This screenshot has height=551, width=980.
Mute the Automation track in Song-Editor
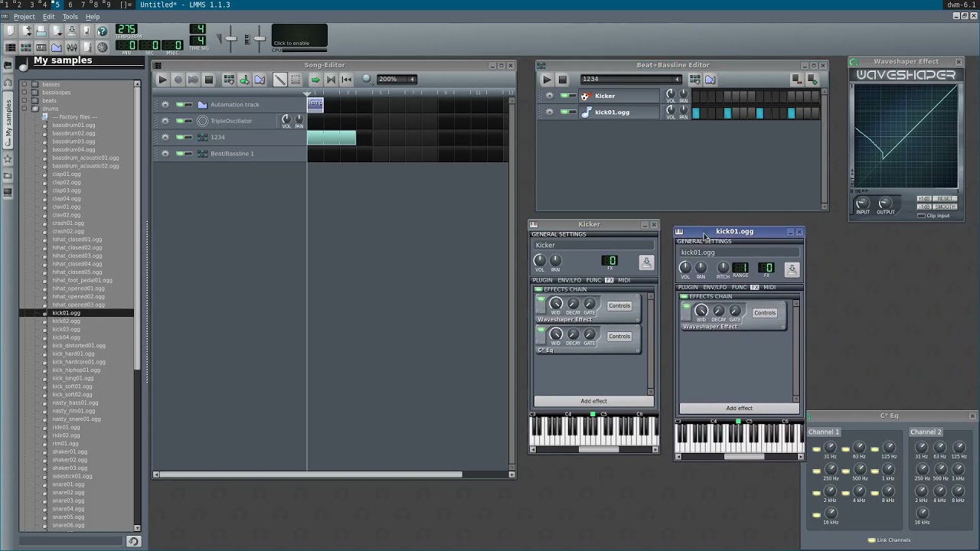click(180, 105)
